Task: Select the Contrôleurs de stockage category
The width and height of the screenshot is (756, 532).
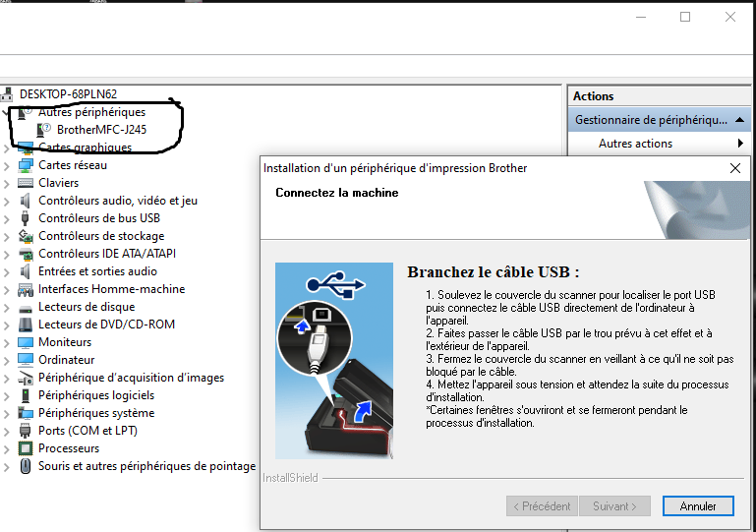Action: [101, 236]
